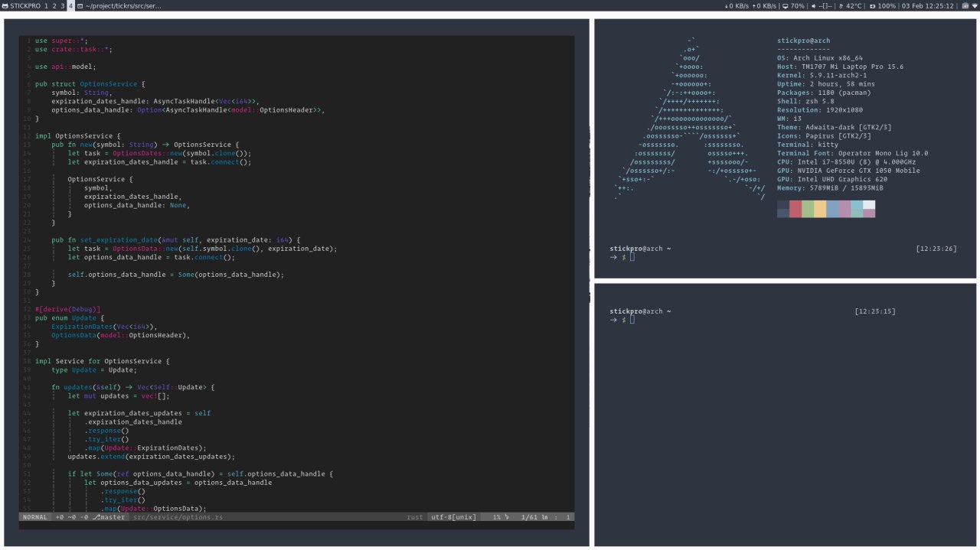Click the ~/project/tickrs/src/ser... window title

tap(123, 5)
